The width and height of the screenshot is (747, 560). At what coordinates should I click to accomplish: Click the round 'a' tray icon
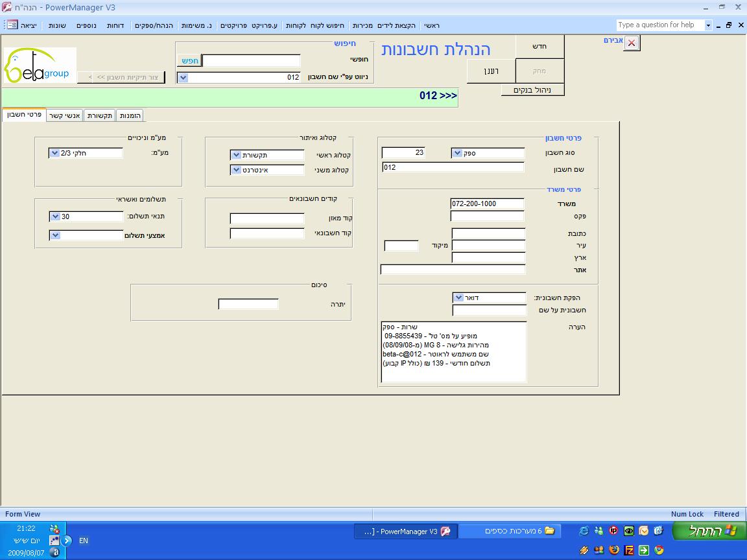(x=54, y=553)
